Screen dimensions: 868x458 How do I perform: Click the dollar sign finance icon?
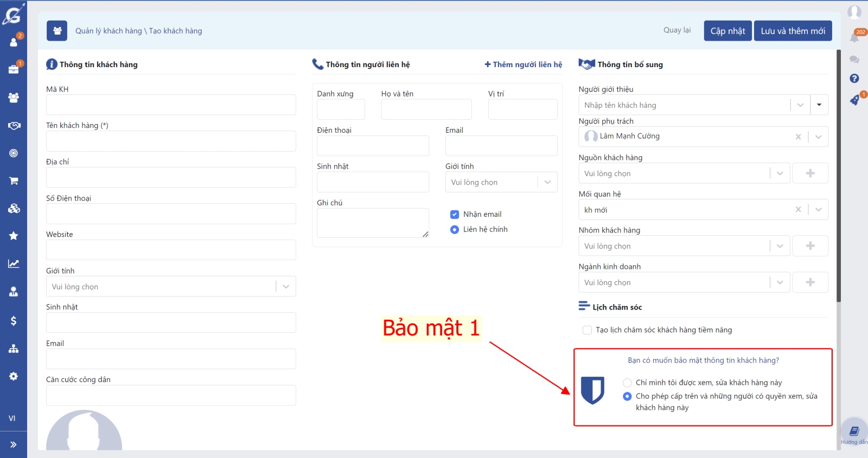pos(14,321)
